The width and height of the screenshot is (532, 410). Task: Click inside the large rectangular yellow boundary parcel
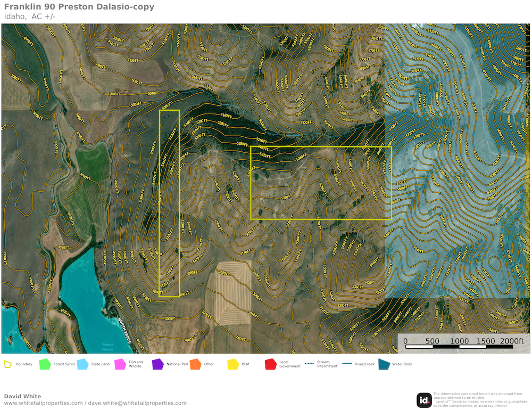tap(321, 183)
